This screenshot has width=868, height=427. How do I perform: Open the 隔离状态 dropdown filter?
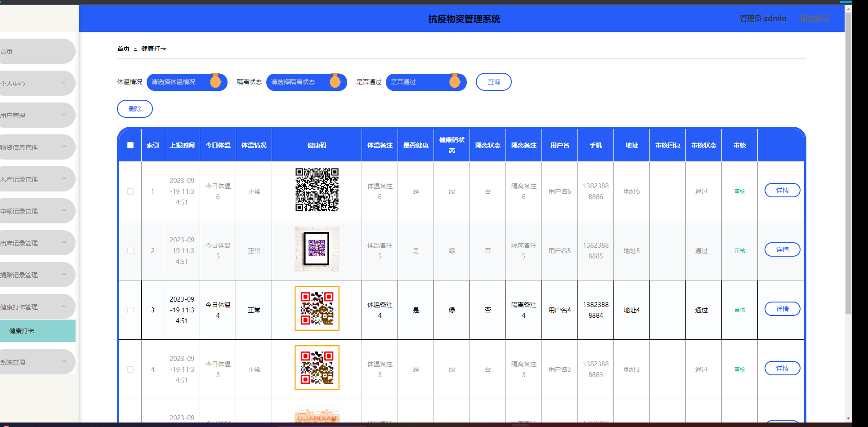pos(306,82)
